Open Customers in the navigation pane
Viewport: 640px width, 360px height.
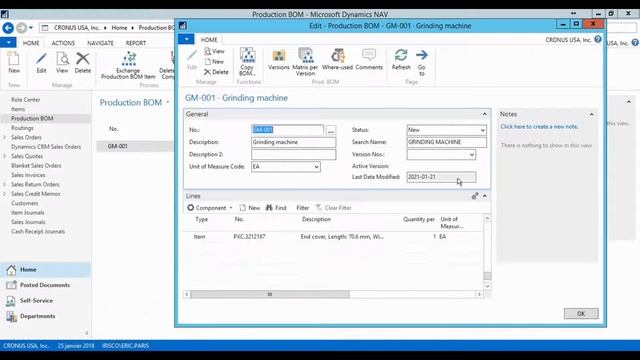(x=24, y=203)
